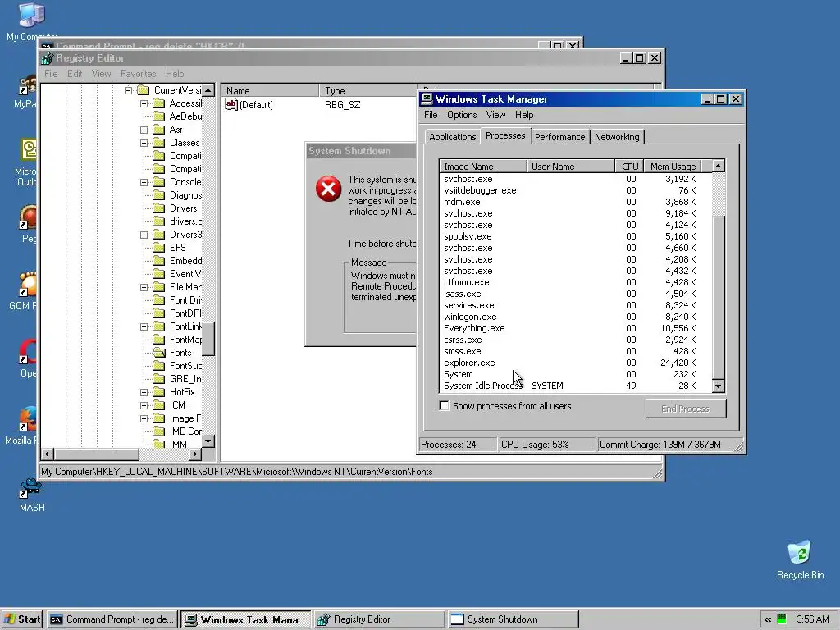840x630 pixels.
Task: Expand the Image File registry key
Action: pos(144,418)
